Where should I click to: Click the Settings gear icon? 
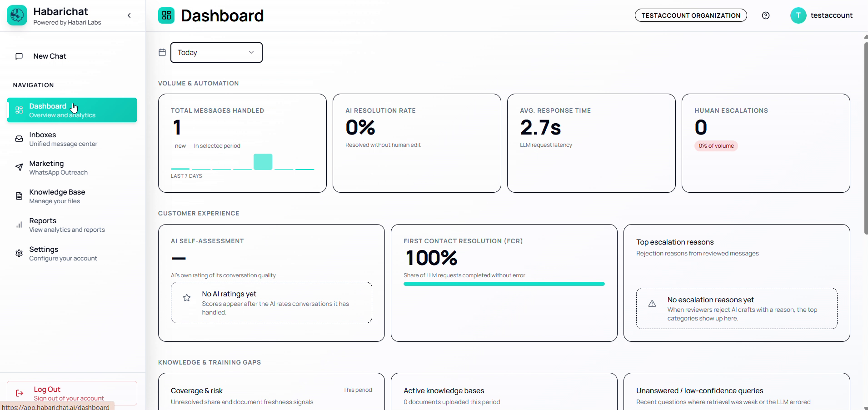pos(19,253)
